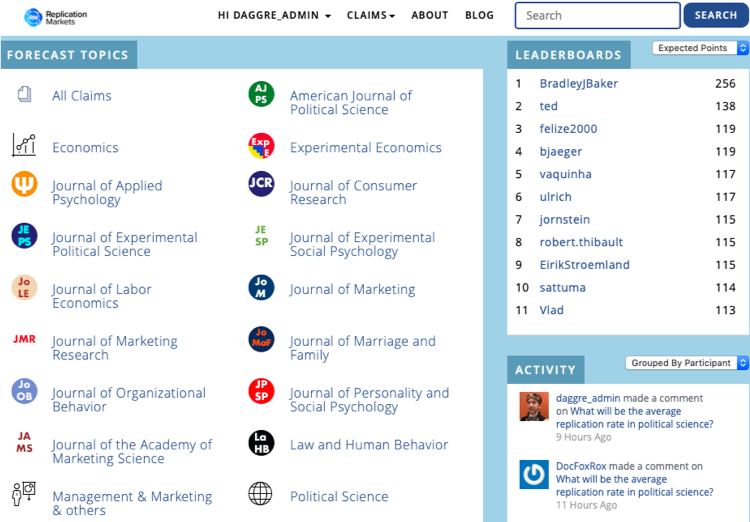Open Journal of Marriage and Family

(x=363, y=348)
